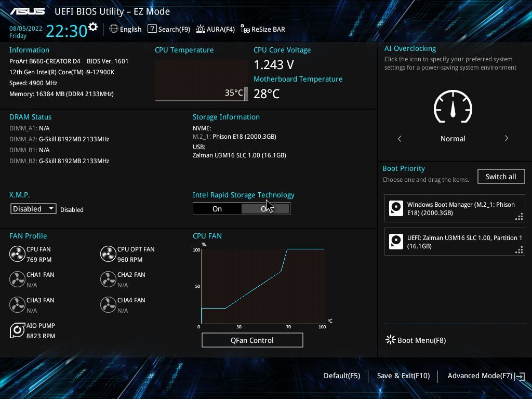Image resolution: width=532 pixels, height=399 pixels.
Task: Click the Zalman USB boot disk icon
Action: tap(396, 242)
